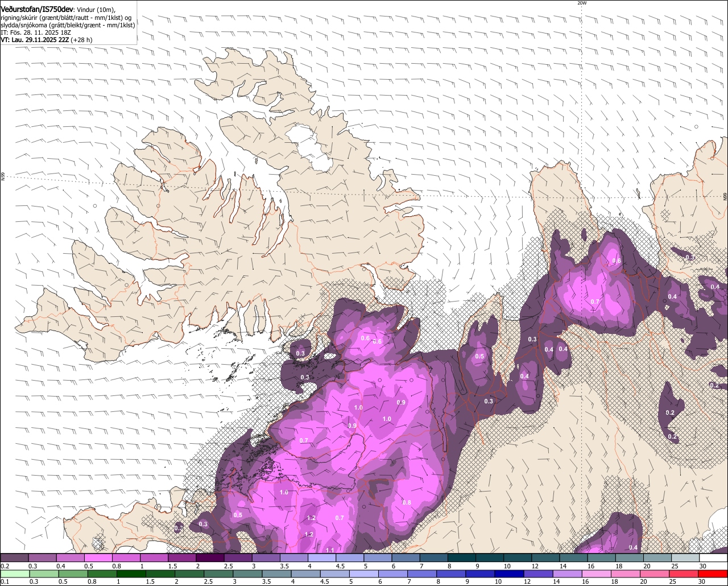Click the pale green lower swatch labeled 0.1
The width and height of the screenshot is (728, 586).
pyautogui.click(x=15, y=574)
